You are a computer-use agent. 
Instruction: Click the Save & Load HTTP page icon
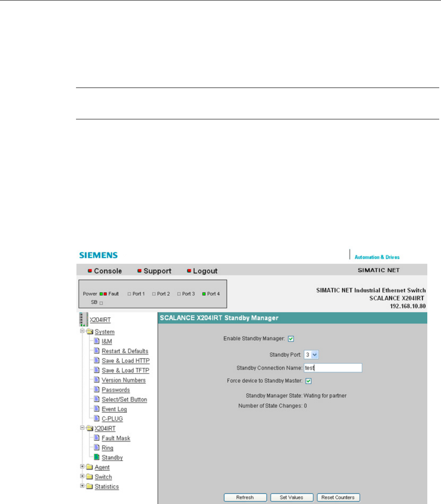pos(96,360)
